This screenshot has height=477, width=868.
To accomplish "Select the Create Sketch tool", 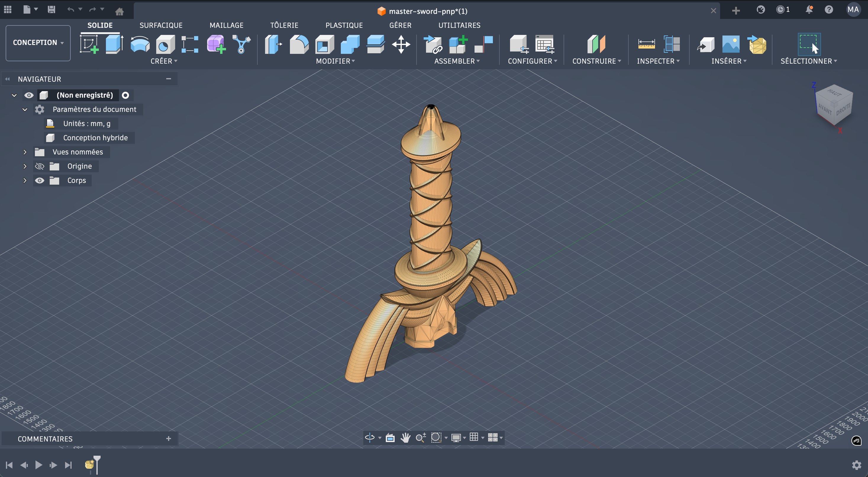I will 89,44.
